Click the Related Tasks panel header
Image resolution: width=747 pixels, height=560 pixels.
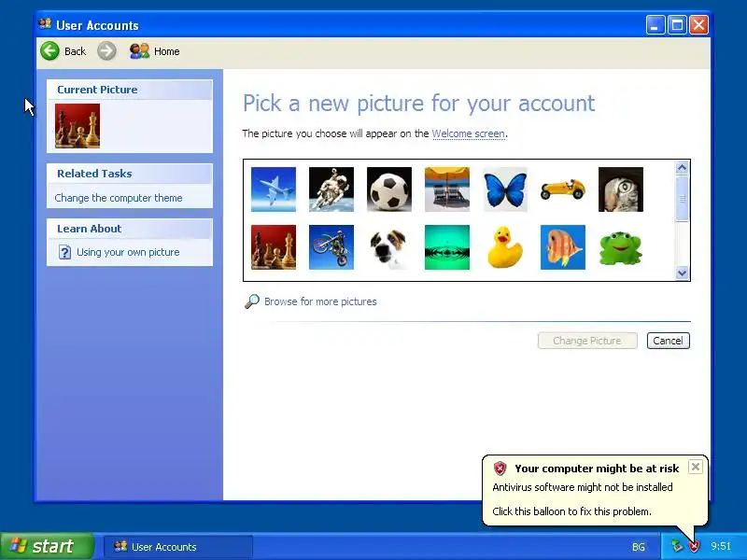[130, 174]
